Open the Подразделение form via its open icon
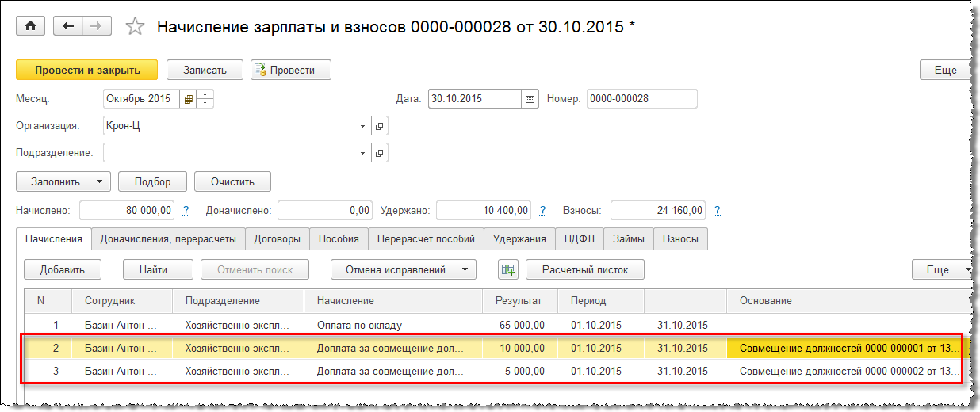980x412 pixels. click(379, 152)
